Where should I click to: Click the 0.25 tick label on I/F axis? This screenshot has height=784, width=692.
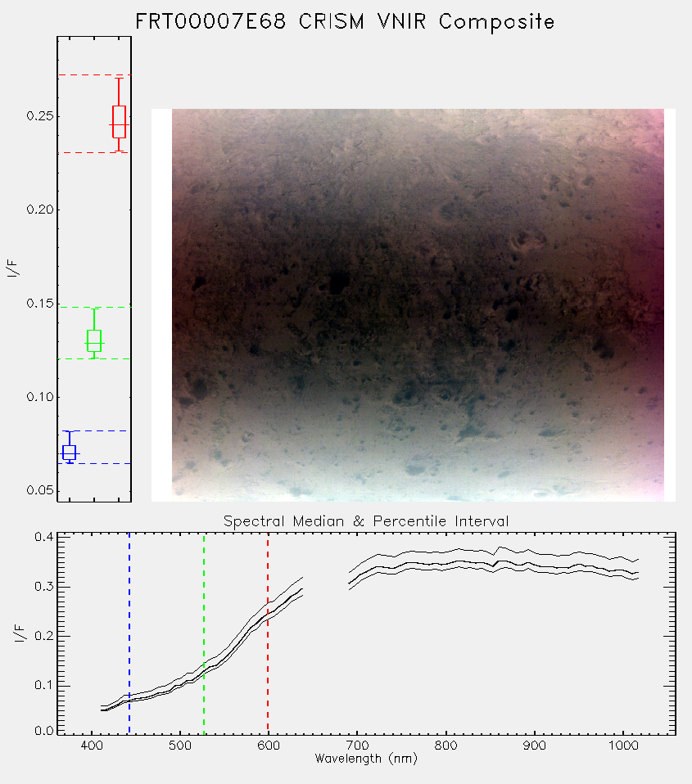[39, 116]
